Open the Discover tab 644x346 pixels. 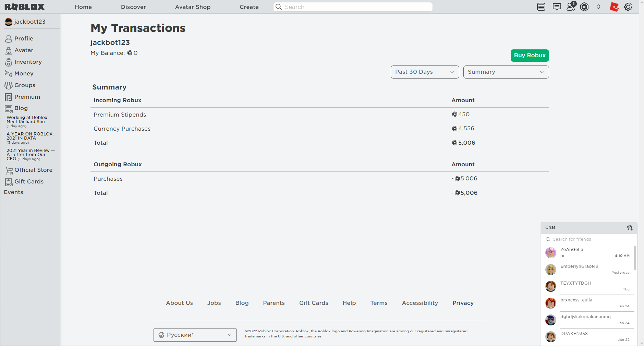pos(133,7)
